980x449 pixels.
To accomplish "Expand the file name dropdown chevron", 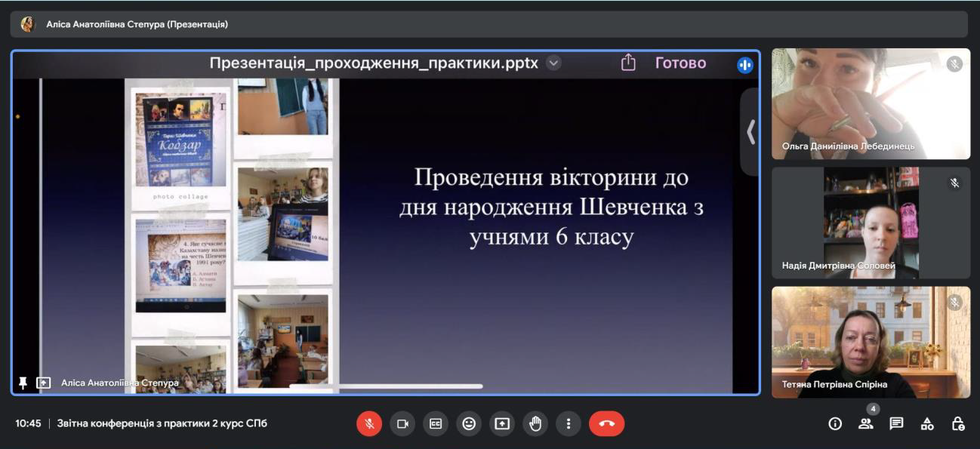I will (x=553, y=63).
